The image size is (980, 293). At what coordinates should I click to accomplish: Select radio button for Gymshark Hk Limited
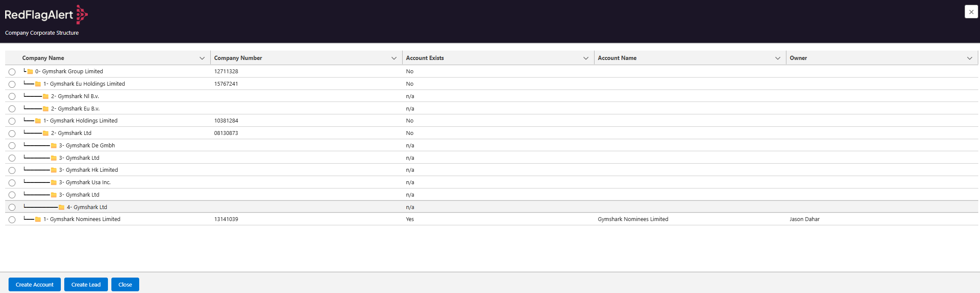[x=12, y=170]
